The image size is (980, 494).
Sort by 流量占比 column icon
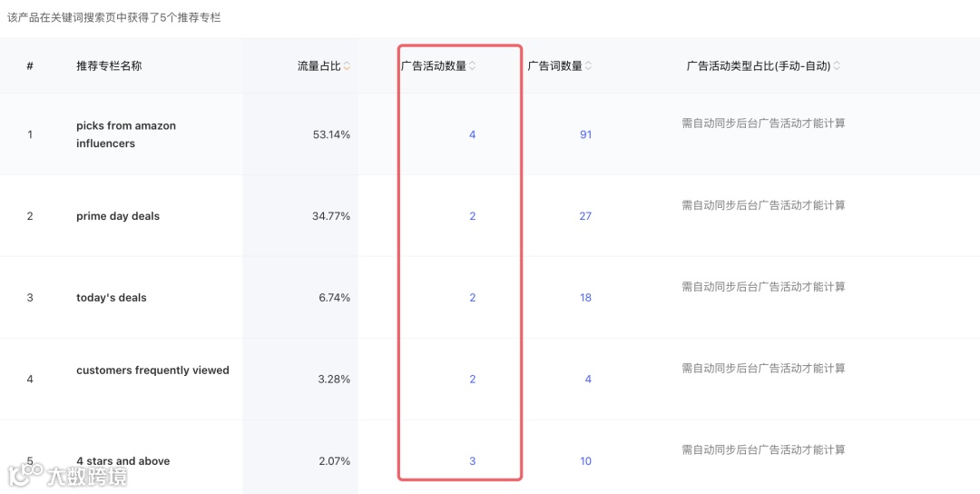[347, 66]
